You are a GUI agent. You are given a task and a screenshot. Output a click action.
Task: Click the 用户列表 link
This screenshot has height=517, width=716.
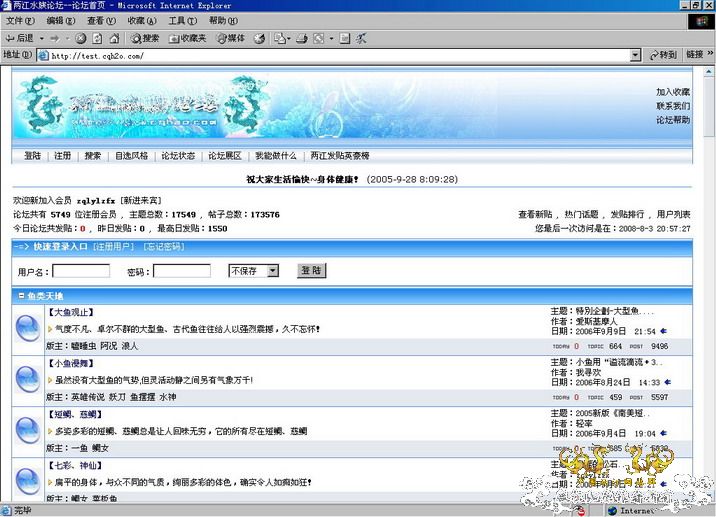coord(674,214)
